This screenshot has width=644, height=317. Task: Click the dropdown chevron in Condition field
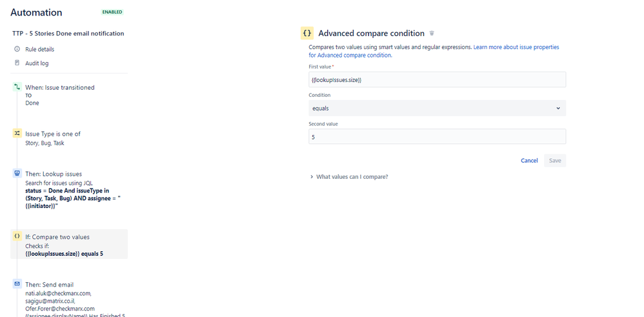pyautogui.click(x=558, y=108)
